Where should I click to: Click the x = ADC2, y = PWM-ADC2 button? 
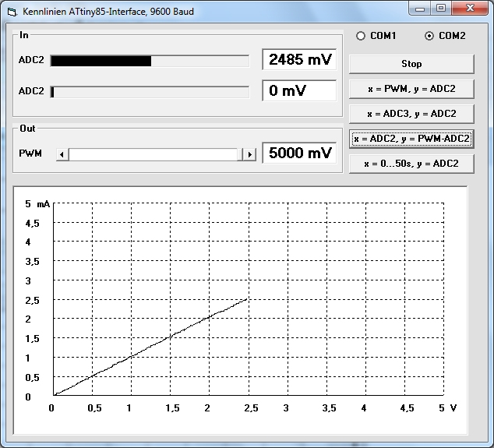(411, 139)
